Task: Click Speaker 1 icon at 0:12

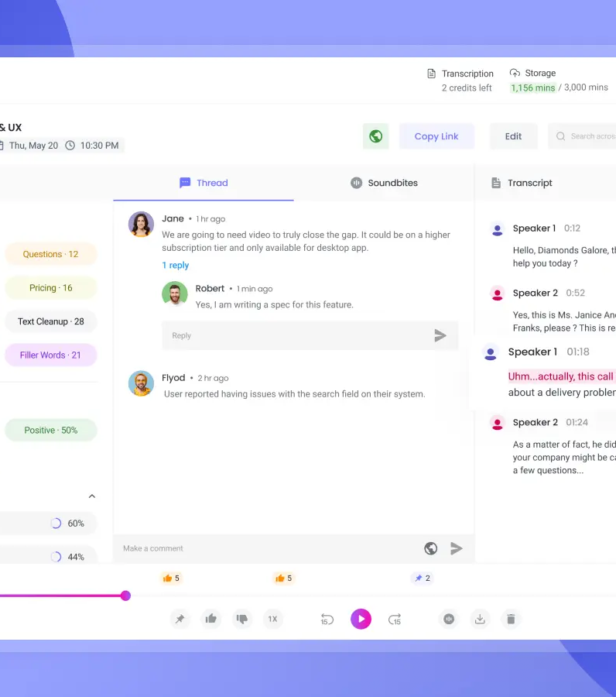Action: [498, 230]
